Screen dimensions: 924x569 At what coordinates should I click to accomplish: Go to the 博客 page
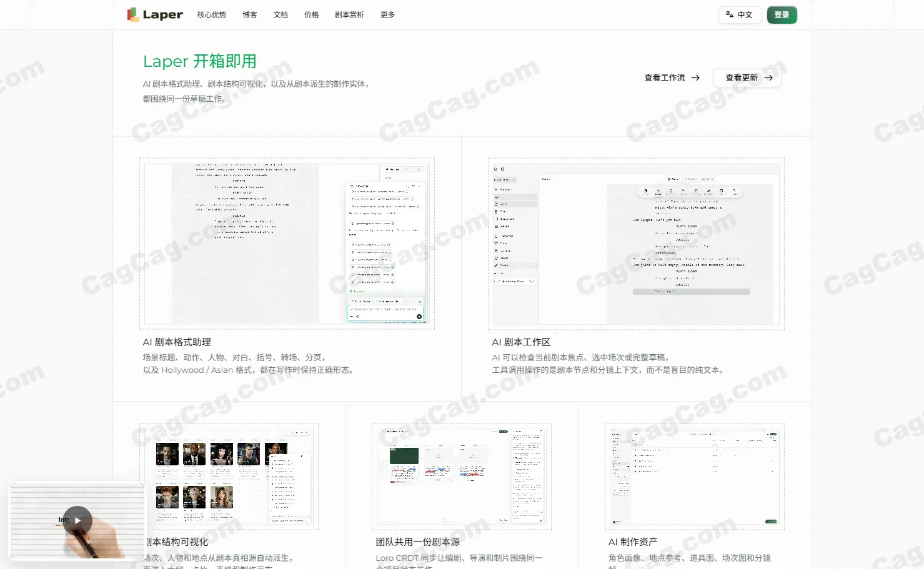coord(250,15)
